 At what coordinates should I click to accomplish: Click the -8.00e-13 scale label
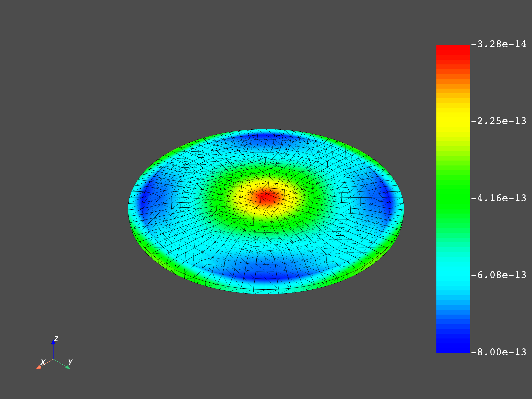pyautogui.click(x=499, y=352)
